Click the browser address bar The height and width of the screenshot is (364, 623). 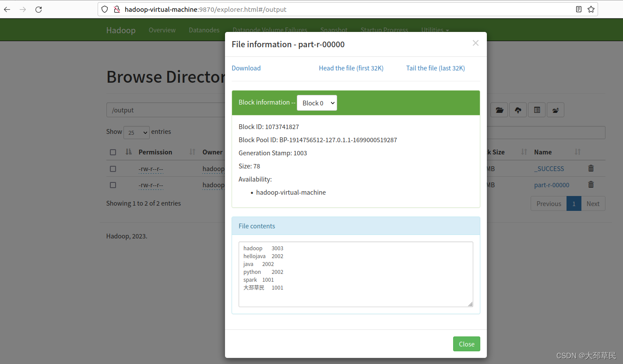tap(348, 9)
